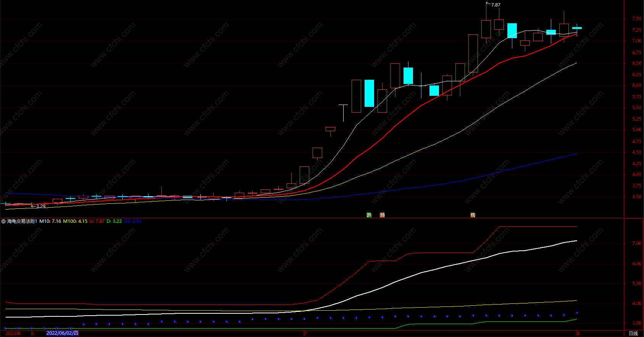The width and height of the screenshot is (644, 337).
Task: Collapse the 海龟交易法则1 indicator dropdown arrow
Action: pyautogui.click(x=3, y=221)
